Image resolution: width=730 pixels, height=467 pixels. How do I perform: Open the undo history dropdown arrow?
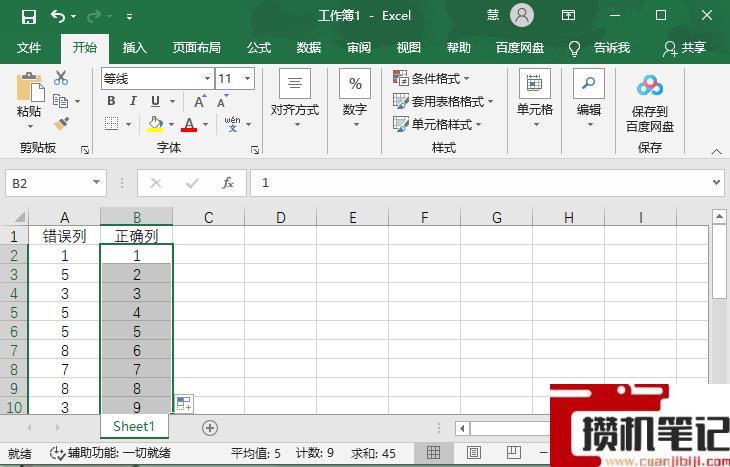[74, 17]
